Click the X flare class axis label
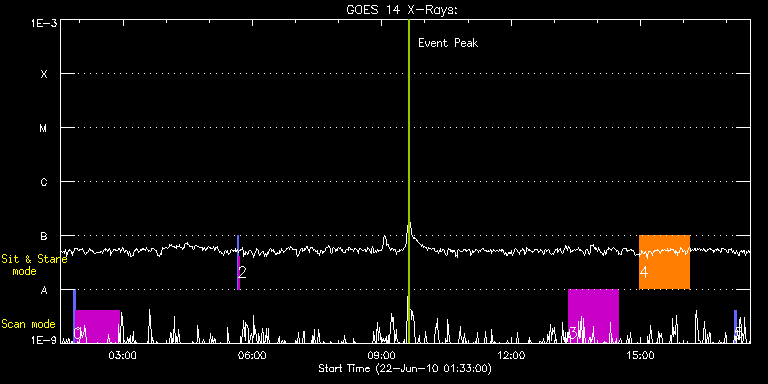The image size is (768, 384). click(44, 74)
